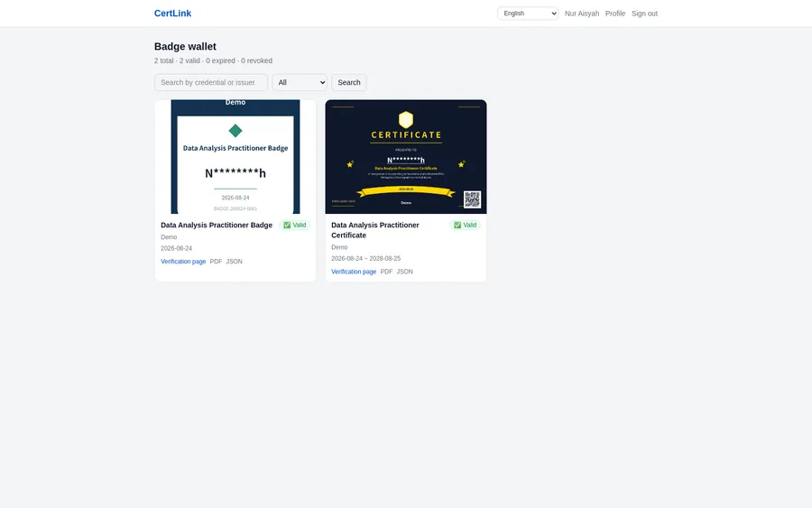Go to the Profile page
Viewport: 812px width, 508px height.
pyautogui.click(x=615, y=14)
